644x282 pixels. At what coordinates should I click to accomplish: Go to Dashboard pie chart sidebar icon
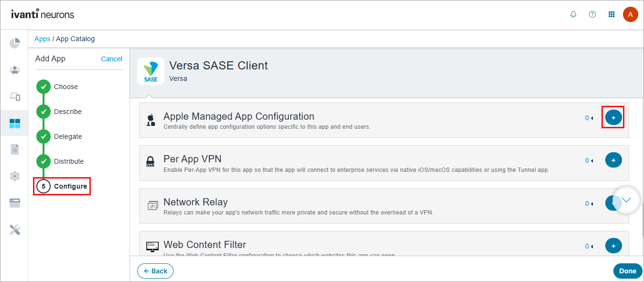coord(15,43)
